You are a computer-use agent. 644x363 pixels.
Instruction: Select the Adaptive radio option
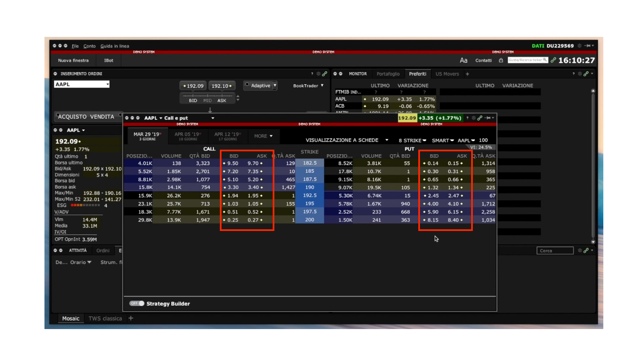click(247, 85)
